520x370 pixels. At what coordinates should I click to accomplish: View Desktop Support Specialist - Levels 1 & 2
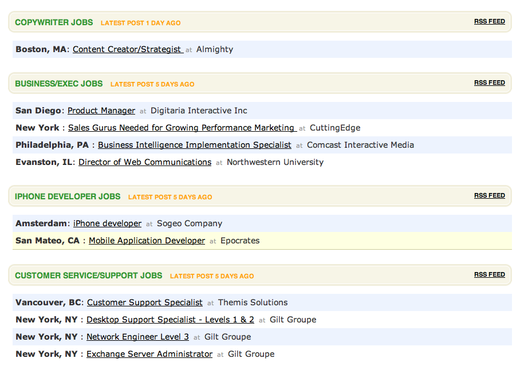170,320
